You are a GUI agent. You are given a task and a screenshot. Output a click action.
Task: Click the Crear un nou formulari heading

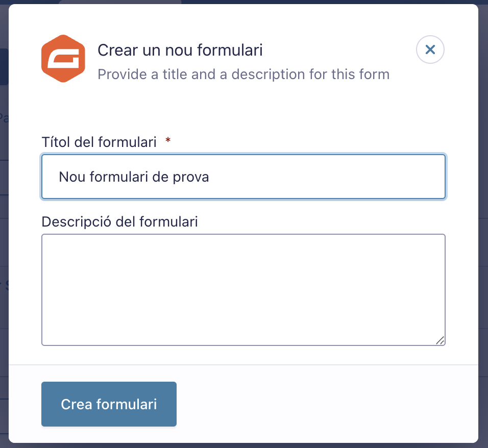(x=180, y=50)
